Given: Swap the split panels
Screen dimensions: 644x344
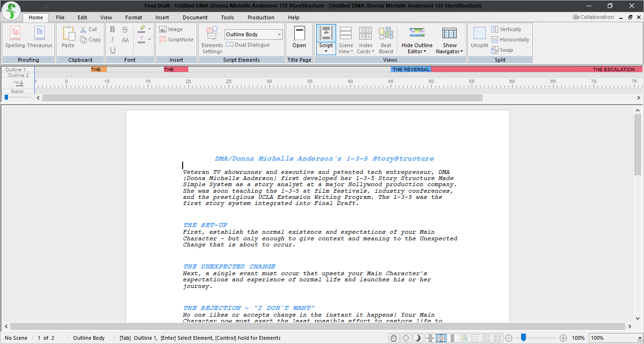Looking at the screenshot, I should (502, 50).
